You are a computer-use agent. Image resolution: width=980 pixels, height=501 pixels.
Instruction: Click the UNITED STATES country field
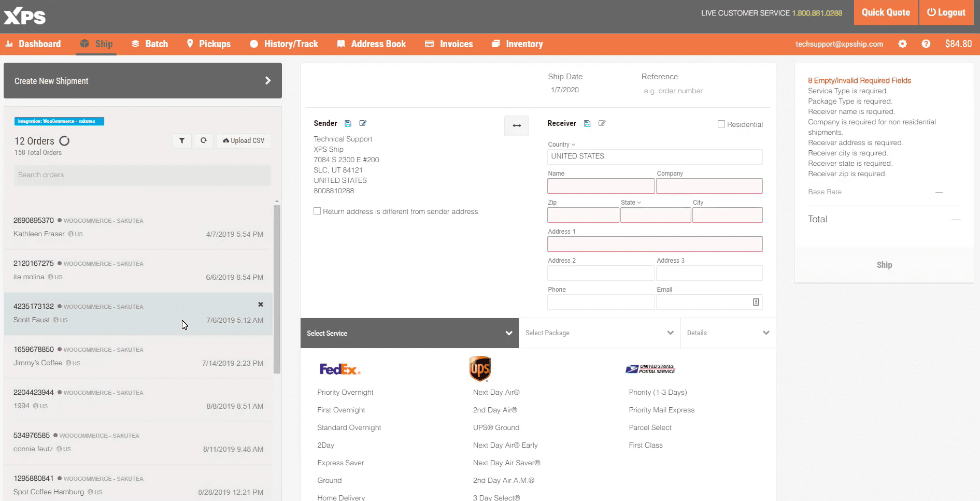pyautogui.click(x=655, y=156)
